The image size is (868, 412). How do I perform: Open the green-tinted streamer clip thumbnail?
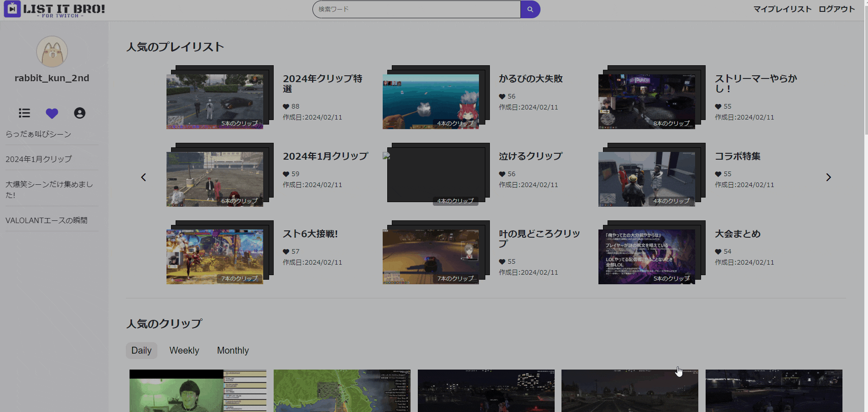pos(198,391)
